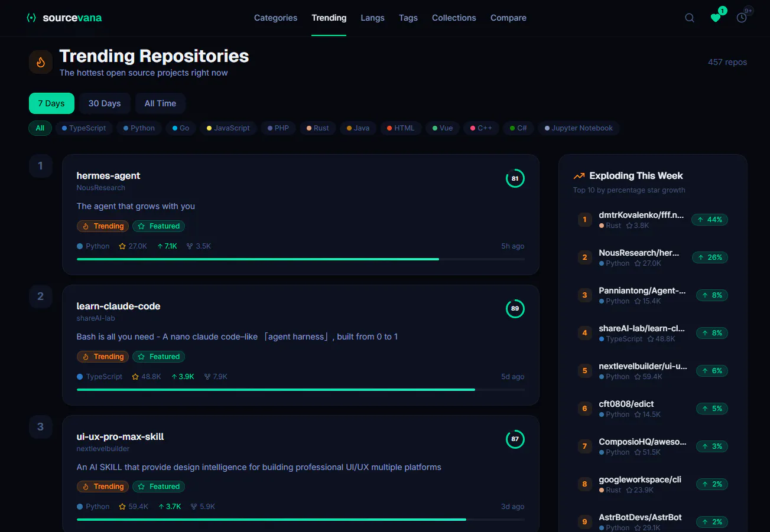Click the 26% growth badge
The width and height of the screenshot is (770, 532).
point(710,257)
